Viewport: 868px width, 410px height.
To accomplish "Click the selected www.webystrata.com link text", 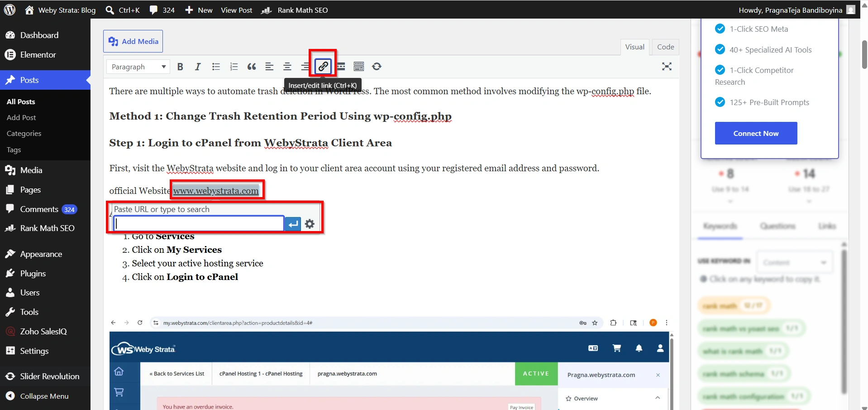I will (216, 191).
